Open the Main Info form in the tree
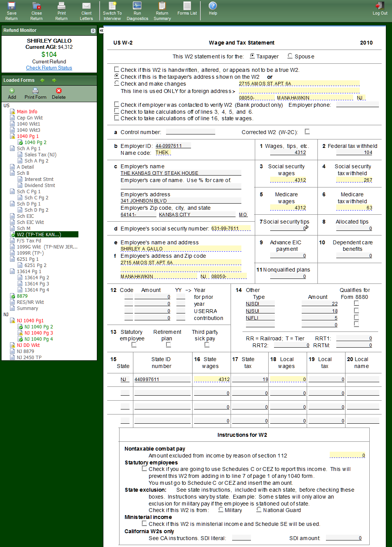392x547 pixels. [x=27, y=112]
